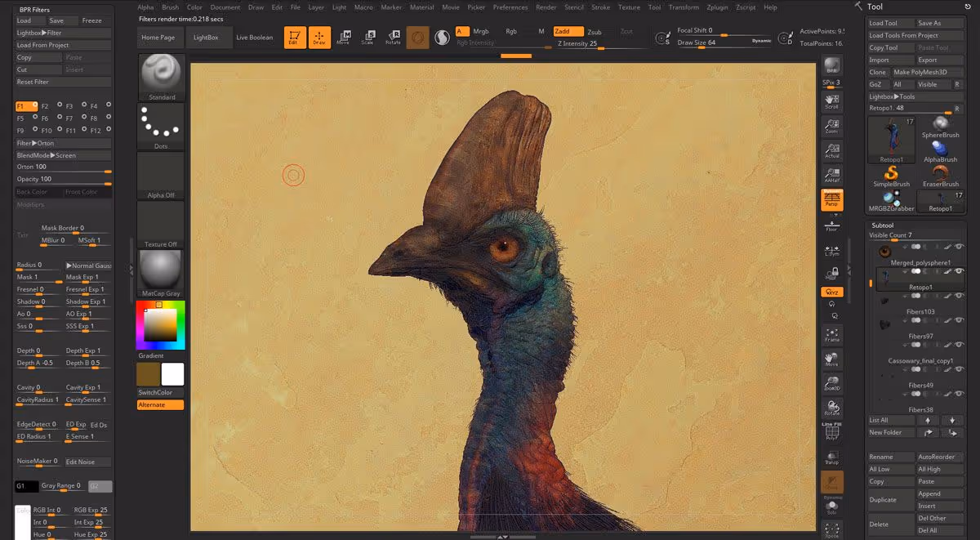Select the Move gizmo tool in top shelf

click(x=344, y=38)
